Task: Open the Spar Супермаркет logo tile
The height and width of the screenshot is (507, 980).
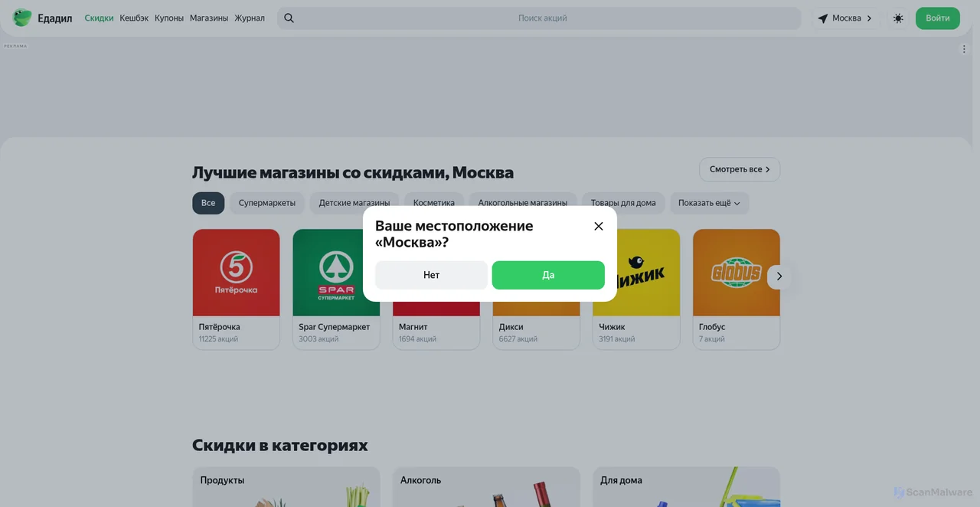Action: [336, 273]
